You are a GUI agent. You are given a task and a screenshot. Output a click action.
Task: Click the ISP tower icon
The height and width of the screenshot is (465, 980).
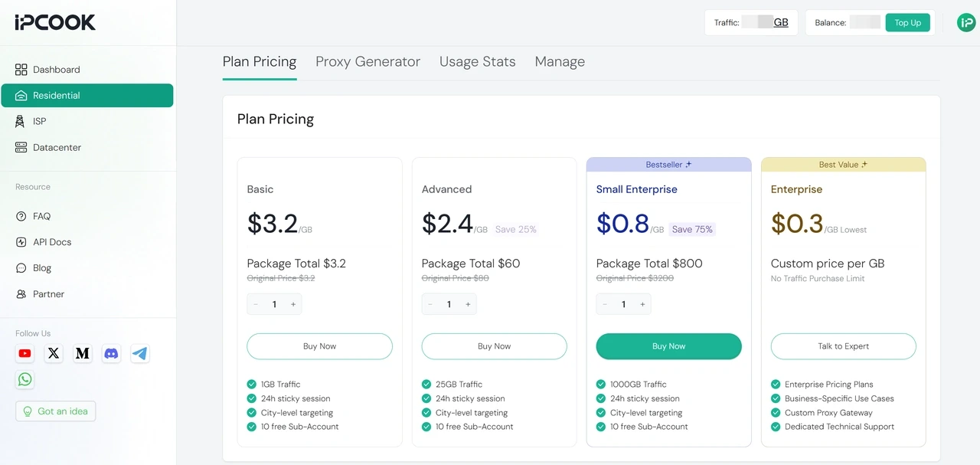[x=20, y=121]
